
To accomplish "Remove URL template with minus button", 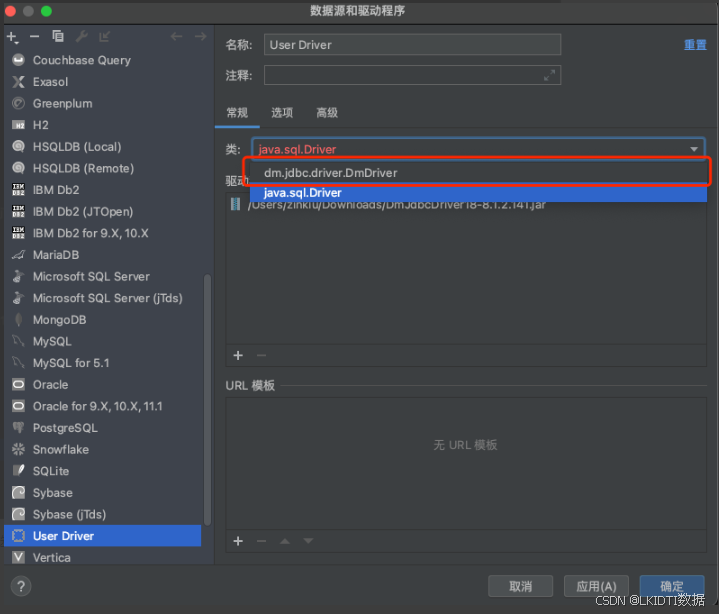I will [261, 541].
